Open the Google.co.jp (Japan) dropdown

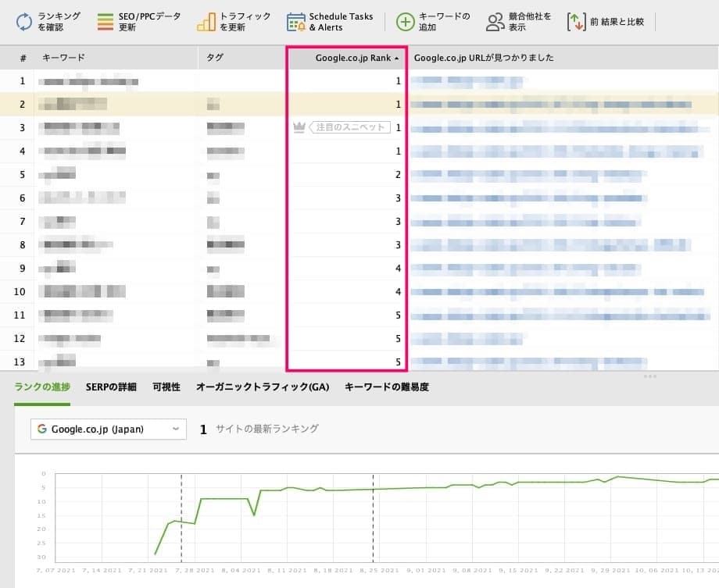pos(109,429)
